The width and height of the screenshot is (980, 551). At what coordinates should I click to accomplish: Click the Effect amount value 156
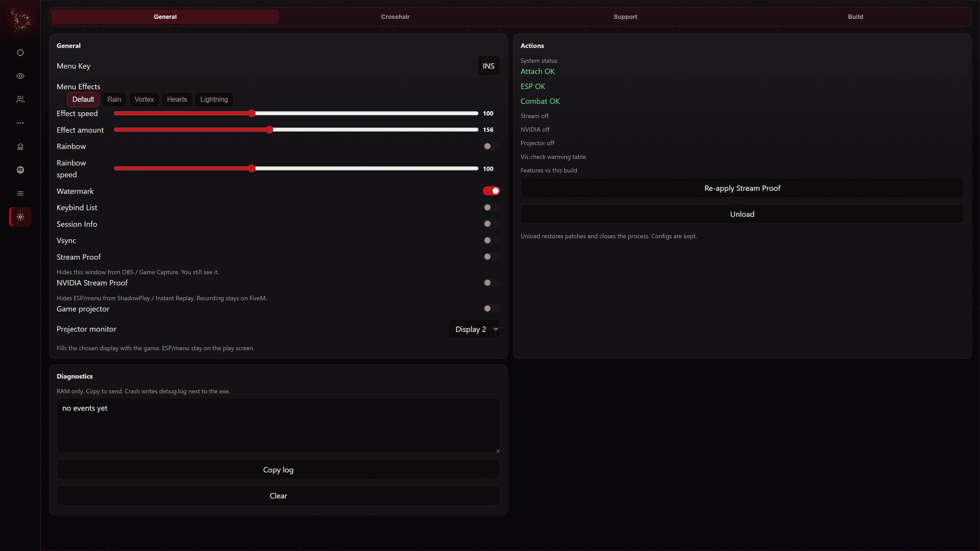click(488, 130)
